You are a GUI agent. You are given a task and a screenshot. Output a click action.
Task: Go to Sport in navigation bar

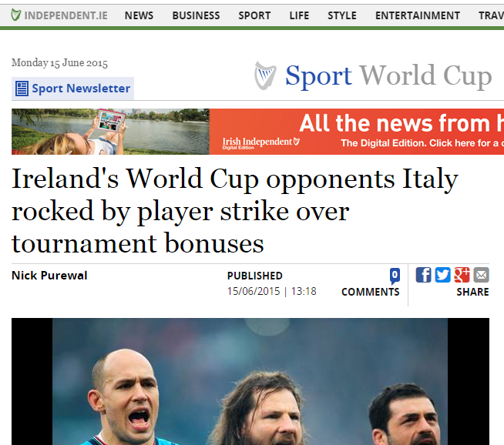point(254,15)
